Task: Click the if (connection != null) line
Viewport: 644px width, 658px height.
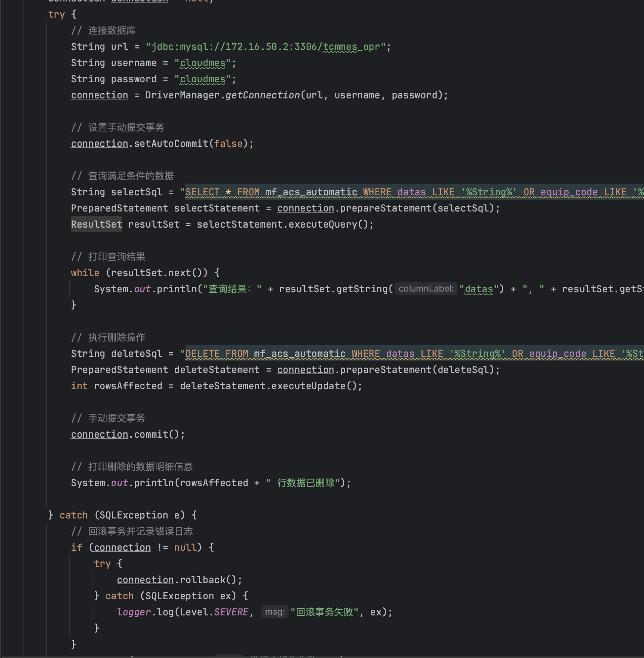Action: [142, 547]
